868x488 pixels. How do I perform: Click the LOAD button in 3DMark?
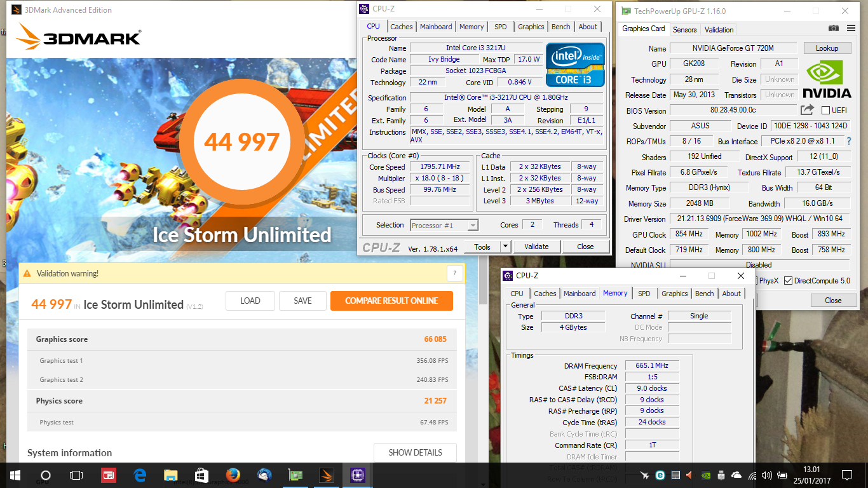click(x=250, y=301)
